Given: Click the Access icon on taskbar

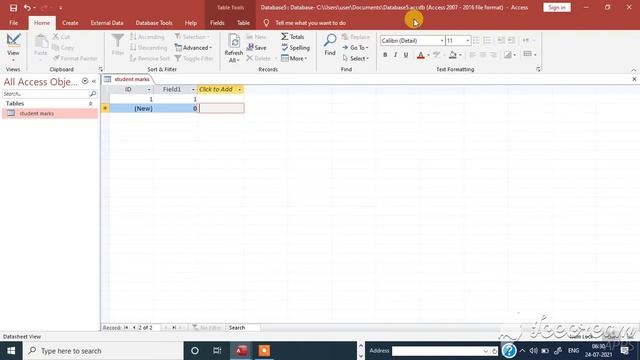Looking at the screenshot, I should pos(241,351).
